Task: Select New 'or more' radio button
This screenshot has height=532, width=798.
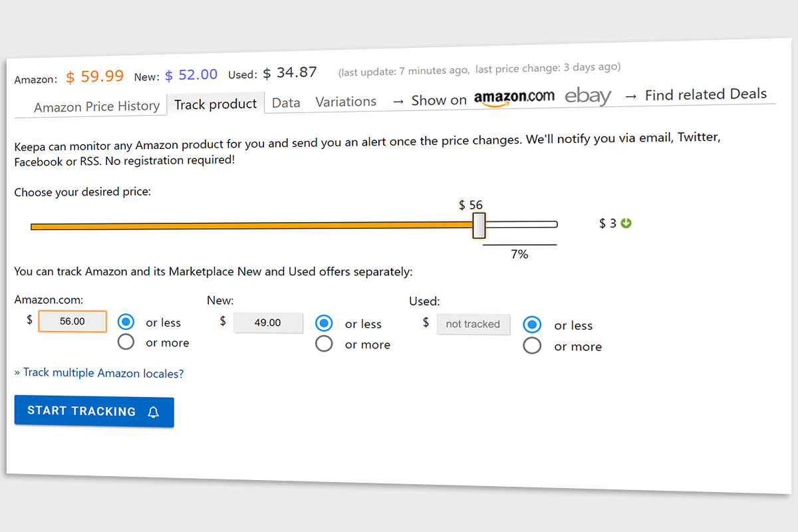Action: [324, 344]
